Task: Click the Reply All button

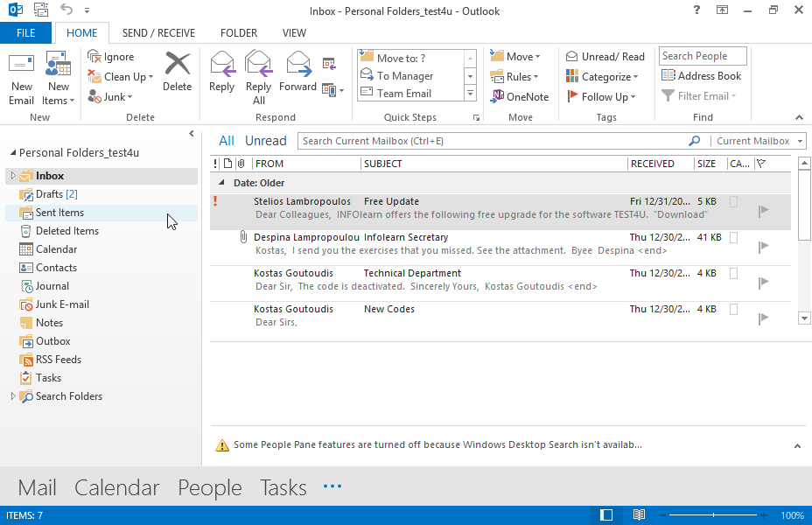Action: pos(258,78)
